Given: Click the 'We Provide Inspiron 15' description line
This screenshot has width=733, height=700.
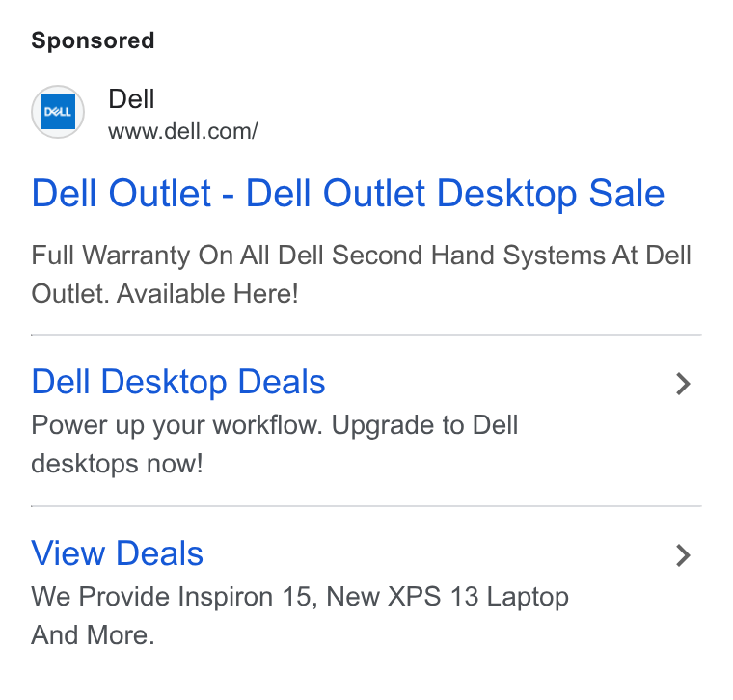Looking at the screenshot, I should pyautogui.click(x=300, y=597).
